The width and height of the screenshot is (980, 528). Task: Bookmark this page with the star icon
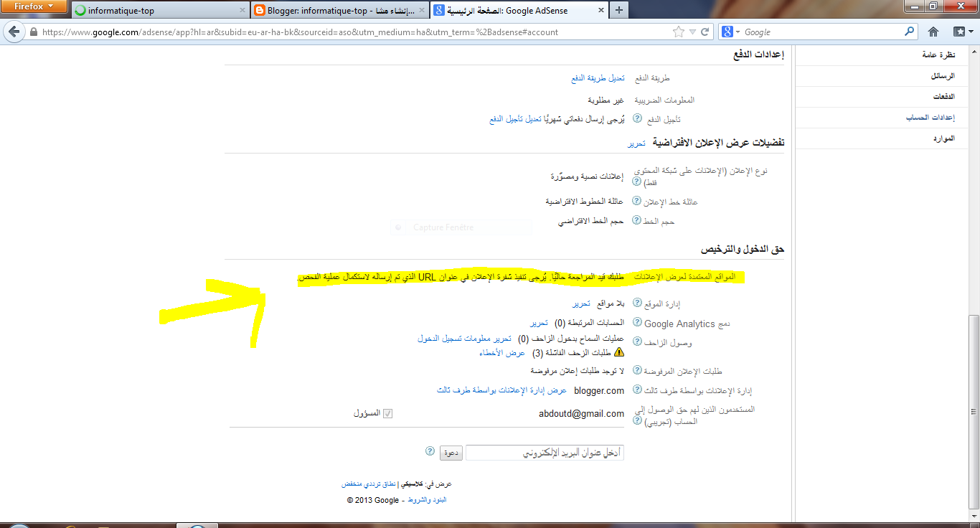(x=679, y=32)
